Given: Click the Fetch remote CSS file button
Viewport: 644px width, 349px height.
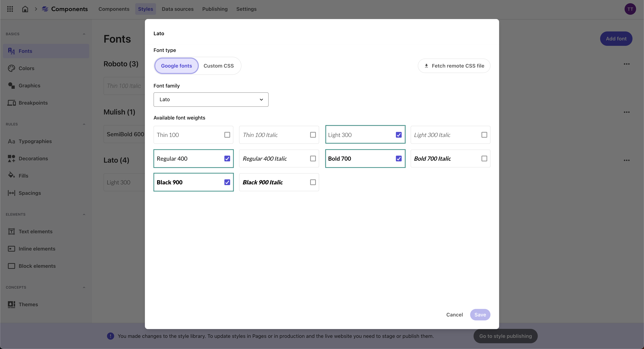Looking at the screenshot, I should [x=454, y=66].
